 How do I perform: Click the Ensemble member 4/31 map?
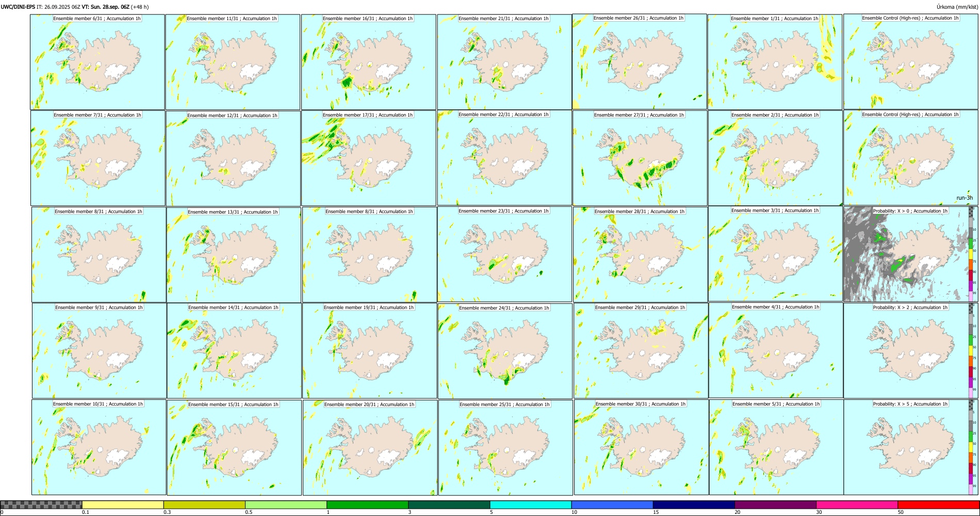[776, 350]
